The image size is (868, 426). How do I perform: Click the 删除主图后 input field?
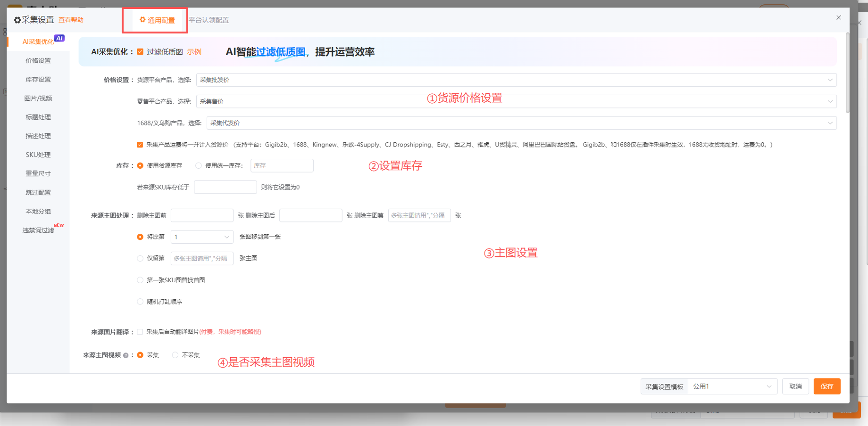coord(311,215)
